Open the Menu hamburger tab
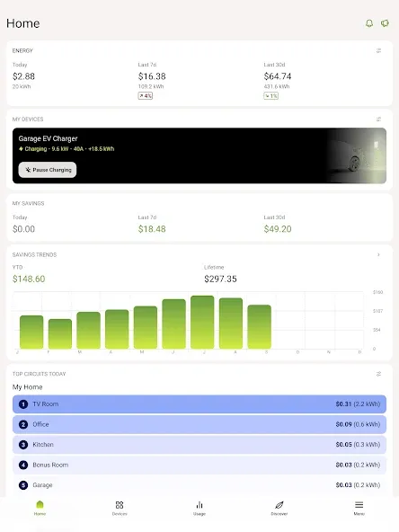The height and width of the screenshot is (532, 399). coord(359,508)
